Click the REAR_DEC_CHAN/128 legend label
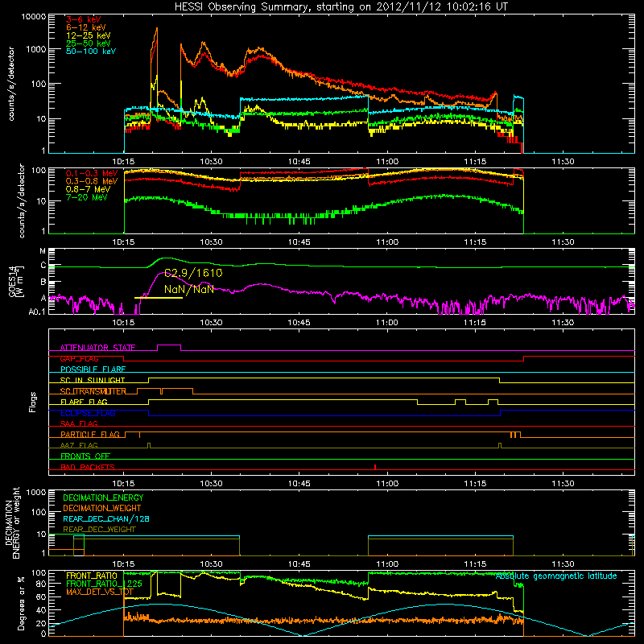Image resolution: width=644 pixels, height=644 pixels. 106,519
